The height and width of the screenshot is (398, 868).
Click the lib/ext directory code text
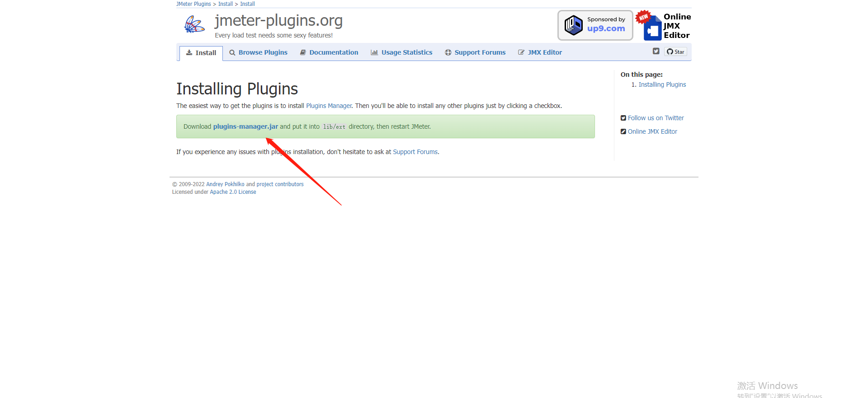point(334,127)
